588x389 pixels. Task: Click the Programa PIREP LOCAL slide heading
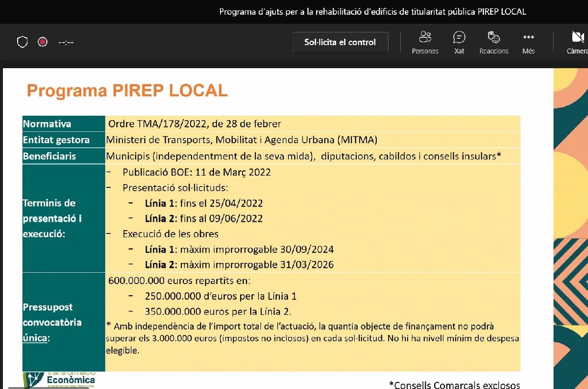127,91
